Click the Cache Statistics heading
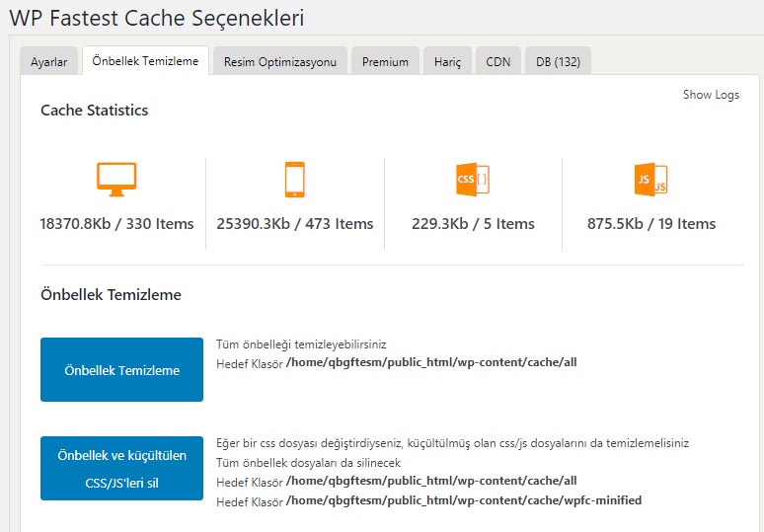The width and height of the screenshot is (764, 532). [x=94, y=111]
